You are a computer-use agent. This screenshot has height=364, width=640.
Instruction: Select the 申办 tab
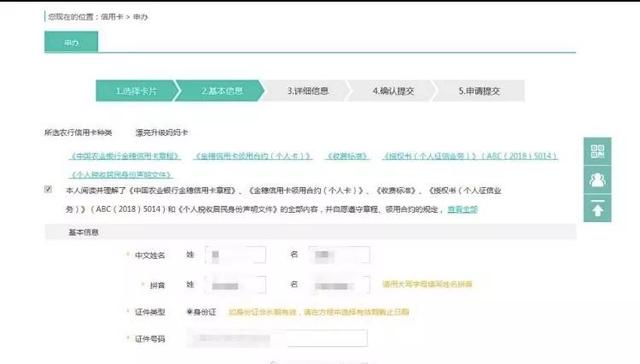pos(71,42)
